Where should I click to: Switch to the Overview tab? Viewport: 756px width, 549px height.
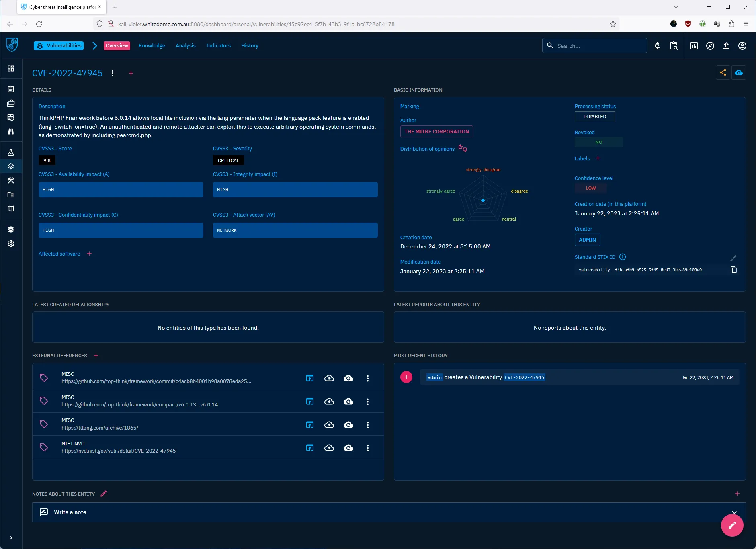click(117, 46)
